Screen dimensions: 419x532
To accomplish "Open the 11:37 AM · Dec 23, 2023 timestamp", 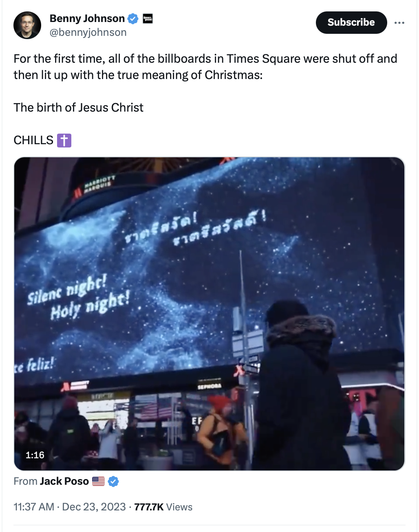I will tap(70, 507).
